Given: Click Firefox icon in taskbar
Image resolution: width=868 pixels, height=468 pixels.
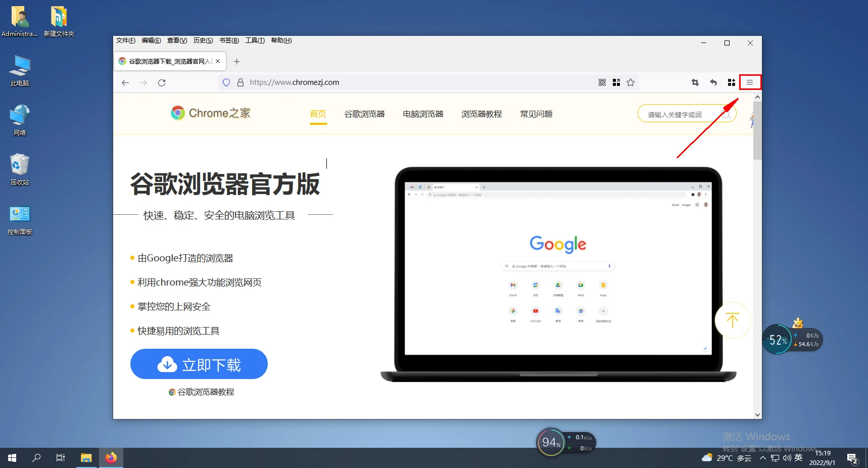Looking at the screenshot, I should (x=111, y=458).
